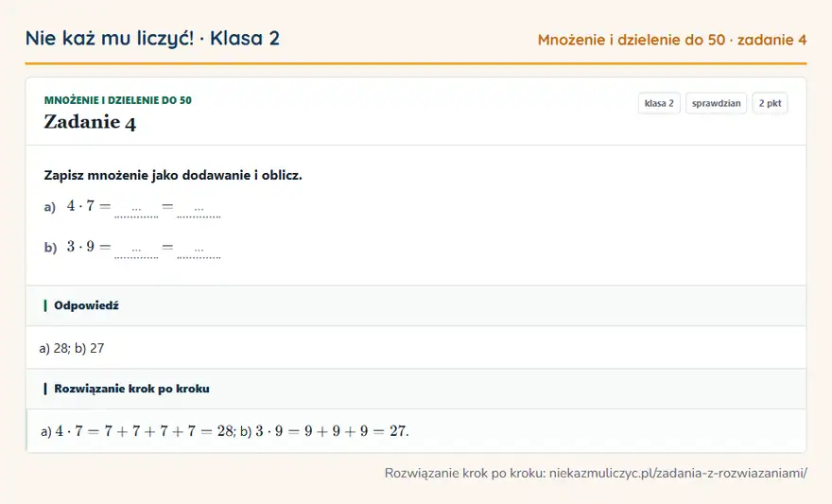Collapse the 'Rozwiązanie krok po kroku' section header
This screenshot has width=832, height=504.
(416, 389)
